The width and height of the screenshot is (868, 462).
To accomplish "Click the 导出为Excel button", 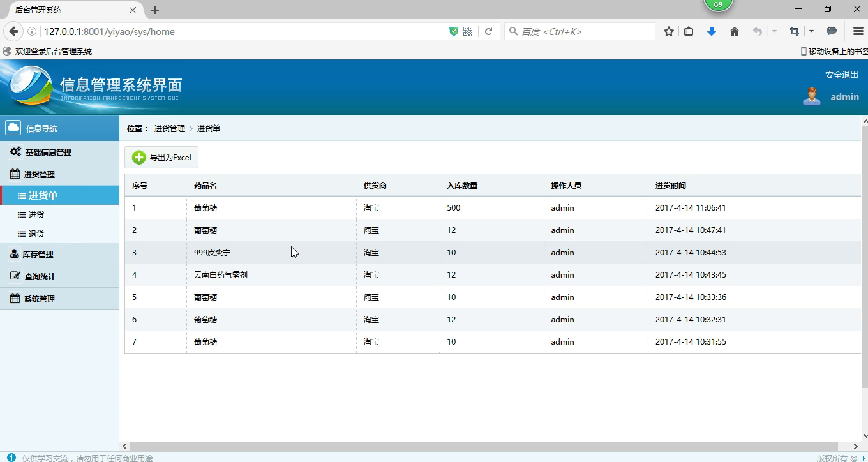I will tap(161, 157).
